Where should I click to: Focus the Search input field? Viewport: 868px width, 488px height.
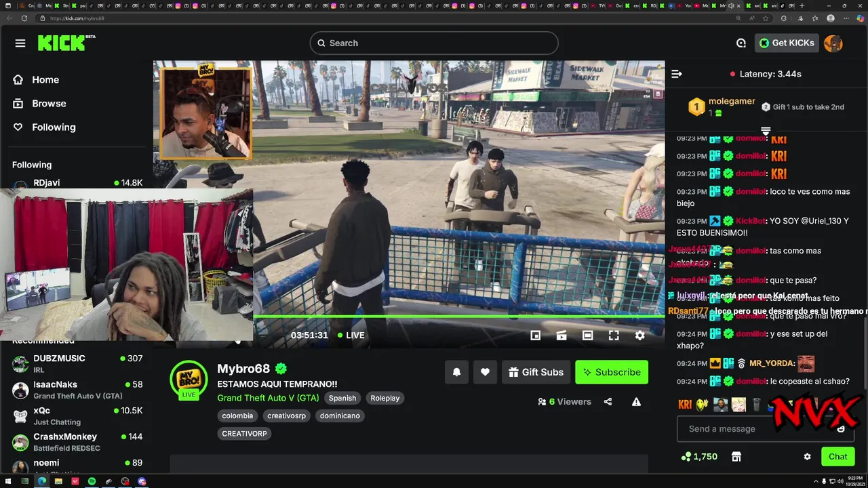[x=434, y=43]
